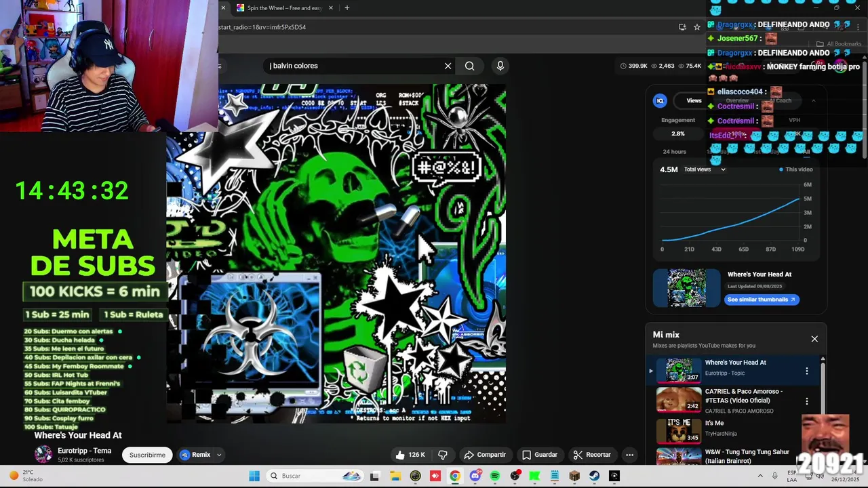The height and width of the screenshot is (488, 868).
Task: Open the Windows Start menu
Action: coord(254,476)
